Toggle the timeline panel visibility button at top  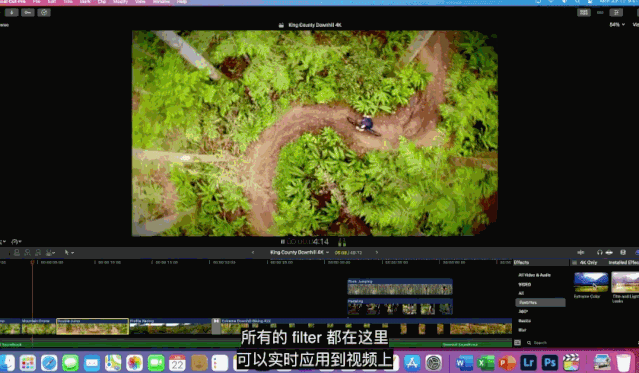pos(600,13)
